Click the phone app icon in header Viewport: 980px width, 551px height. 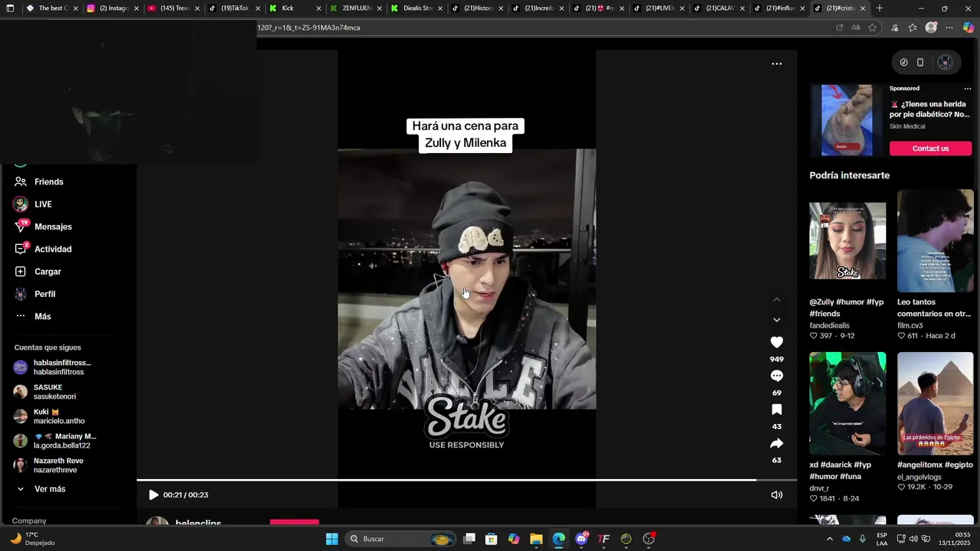tap(920, 63)
